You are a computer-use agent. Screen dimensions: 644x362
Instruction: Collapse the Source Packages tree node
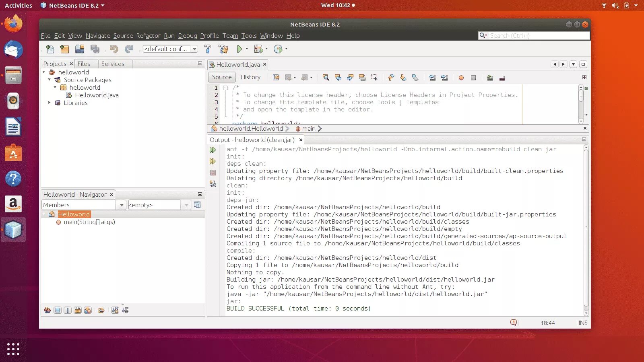50,80
